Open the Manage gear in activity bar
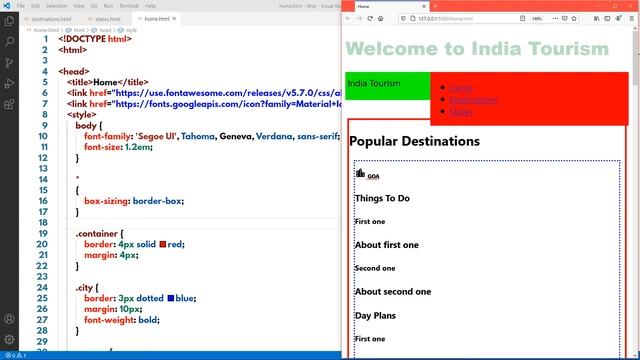640x360 pixels. tap(9, 339)
